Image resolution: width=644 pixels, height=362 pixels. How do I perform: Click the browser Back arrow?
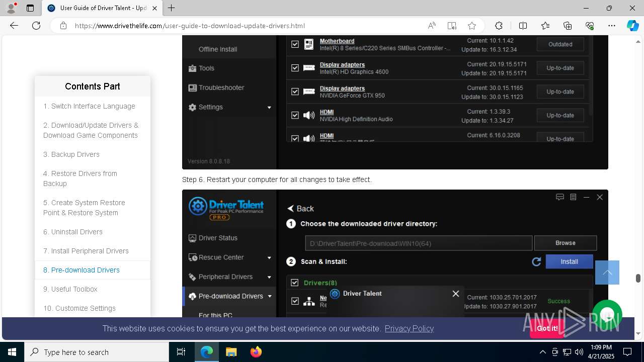14,26
